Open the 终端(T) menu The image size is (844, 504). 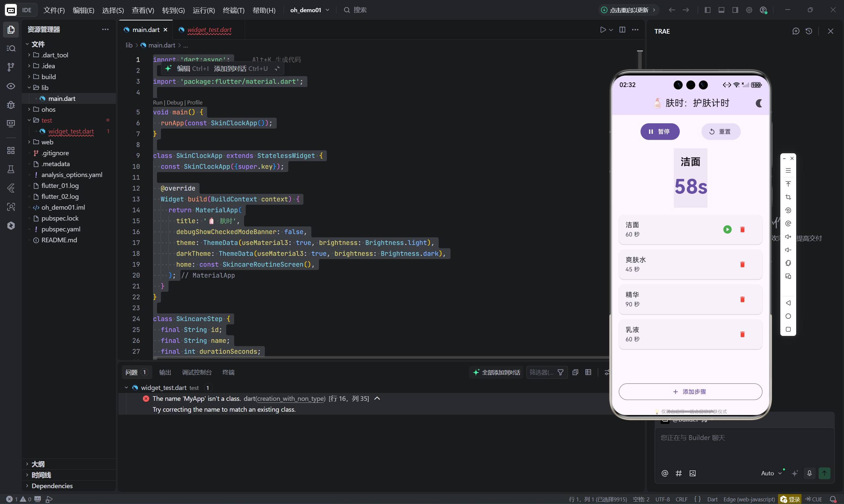click(234, 10)
